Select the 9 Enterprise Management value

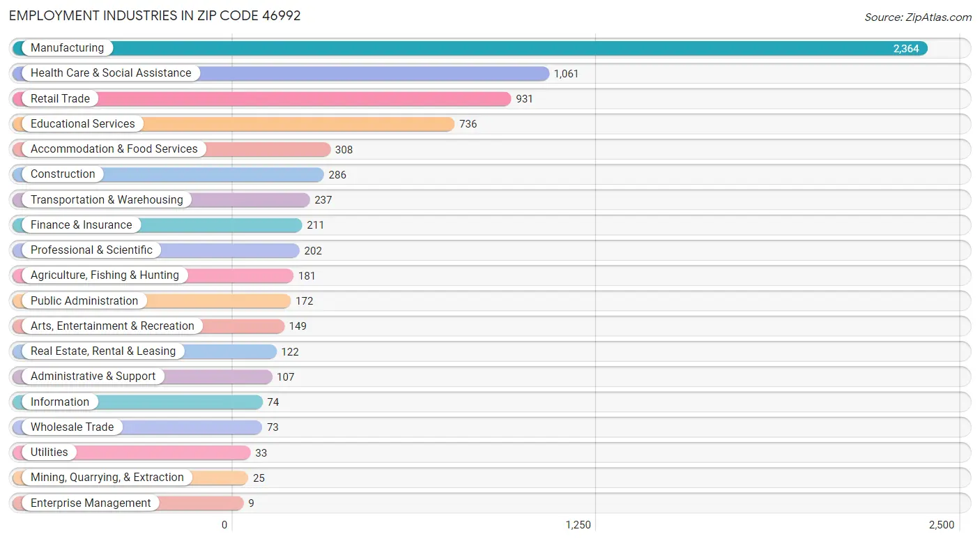(251, 503)
